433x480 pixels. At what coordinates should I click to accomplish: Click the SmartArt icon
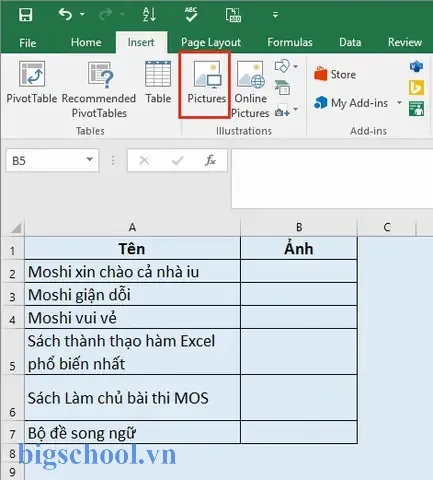point(282,88)
